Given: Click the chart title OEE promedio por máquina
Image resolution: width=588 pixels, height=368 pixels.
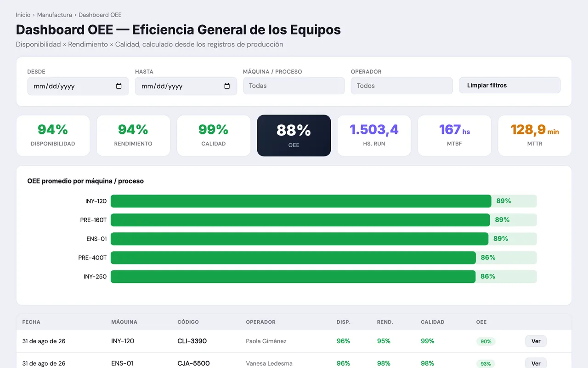Looking at the screenshot, I should [x=85, y=181].
